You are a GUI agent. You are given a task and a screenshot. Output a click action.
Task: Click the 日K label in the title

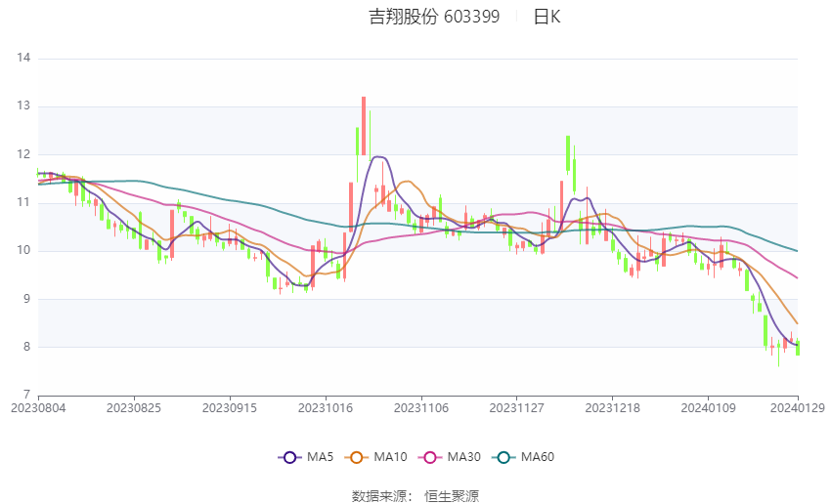coord(547,17)
